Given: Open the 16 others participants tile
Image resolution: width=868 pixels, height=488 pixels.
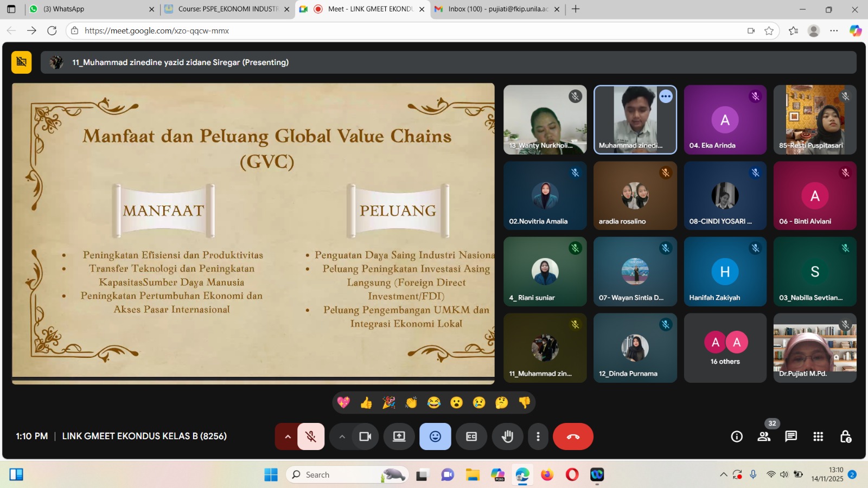Looking at the screenshot, I should 725,348.
